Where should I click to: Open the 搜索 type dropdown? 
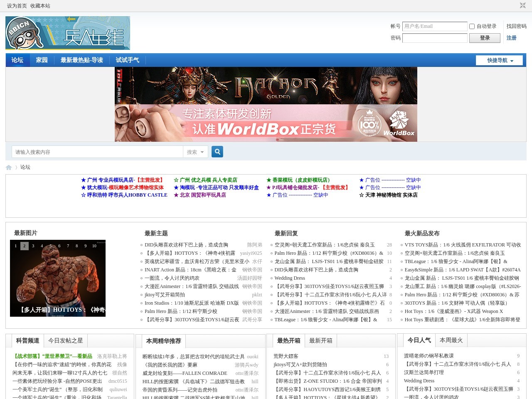click(x=195, y=152)
